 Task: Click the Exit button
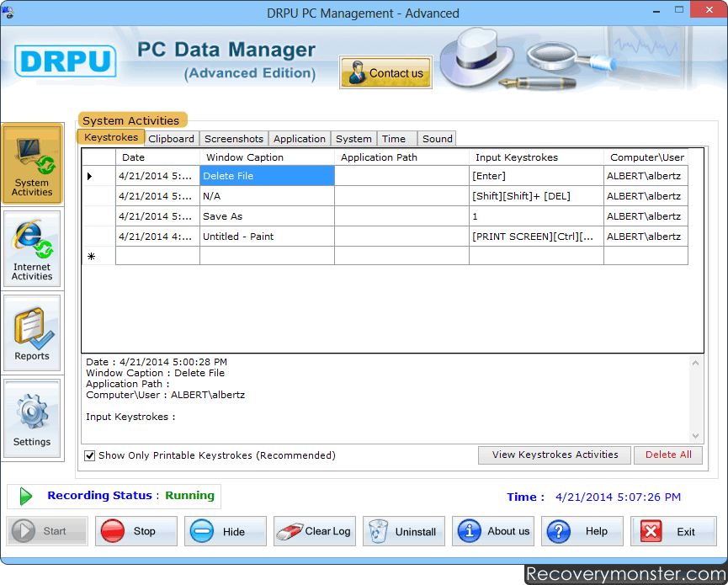tap(673, 531)
